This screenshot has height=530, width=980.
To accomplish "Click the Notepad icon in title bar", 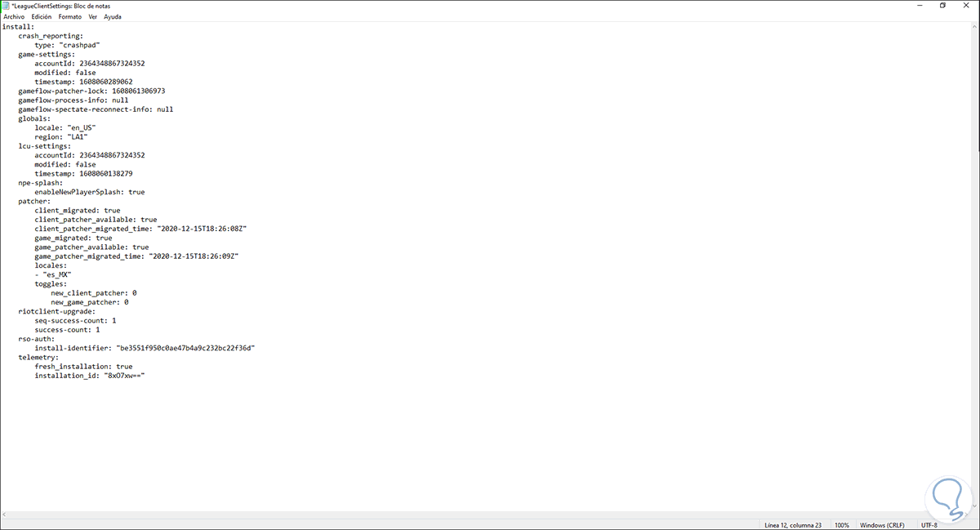I will point(7,6).
